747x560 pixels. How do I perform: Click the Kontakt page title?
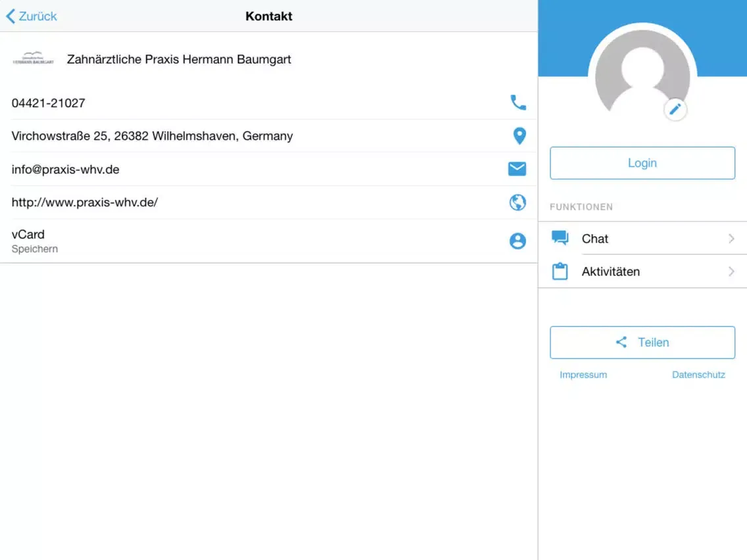[269, 16]
